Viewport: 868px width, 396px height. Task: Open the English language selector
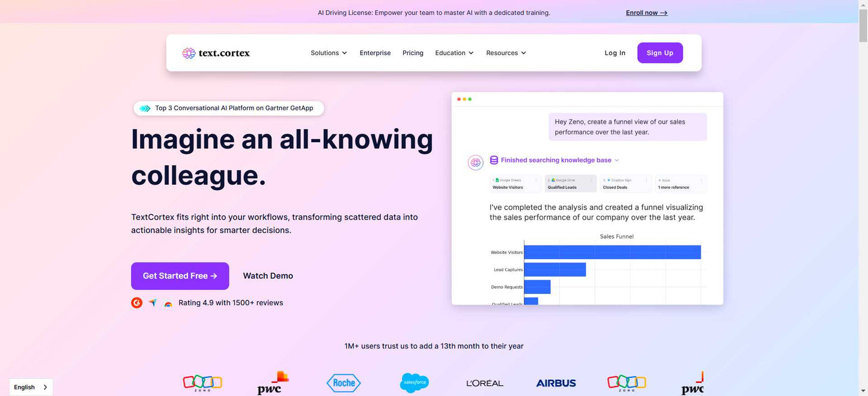pyautogui.click(x=31, y=387)
